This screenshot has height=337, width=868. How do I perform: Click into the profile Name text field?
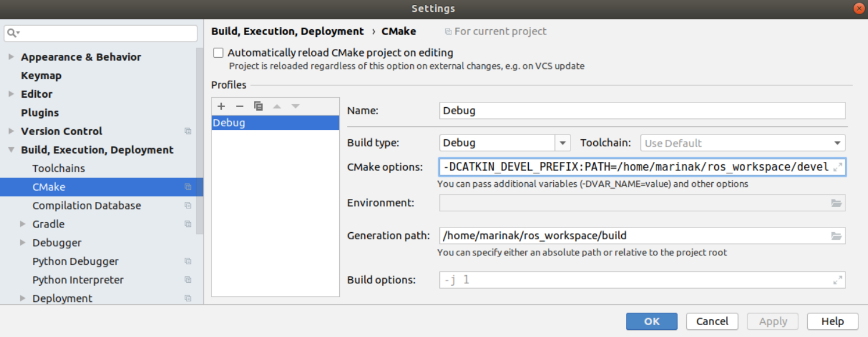coord(642,111)
